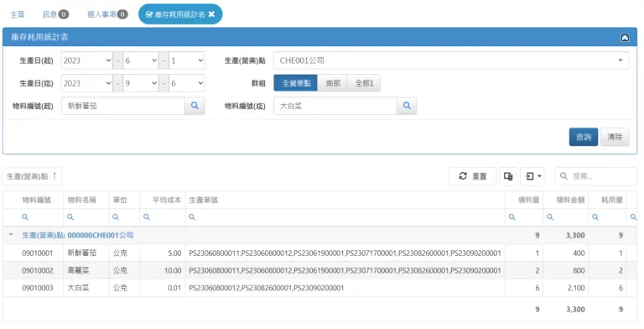Filter the 平均成本 column
The height and width of the screenshot is (329, 644).
pyautogui.click(x=147, y=217)
